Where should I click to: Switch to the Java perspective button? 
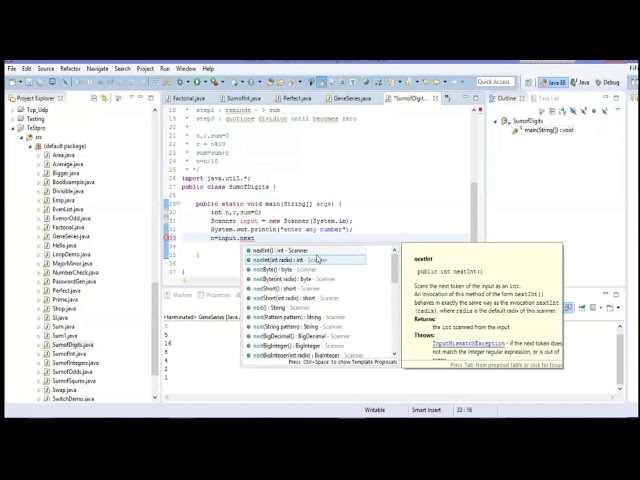click(x=580, y=82)
